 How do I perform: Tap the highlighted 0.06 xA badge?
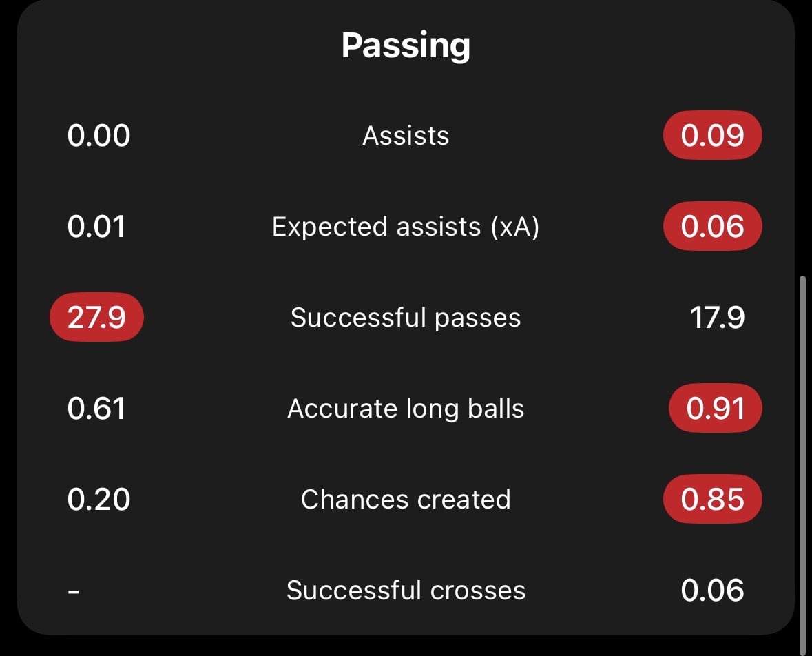pos(713,227)
